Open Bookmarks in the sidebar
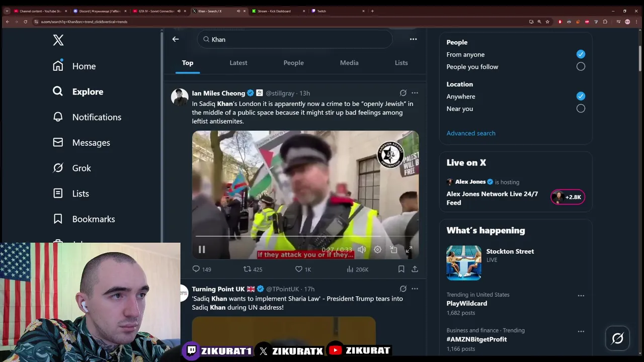 [84, 219]
